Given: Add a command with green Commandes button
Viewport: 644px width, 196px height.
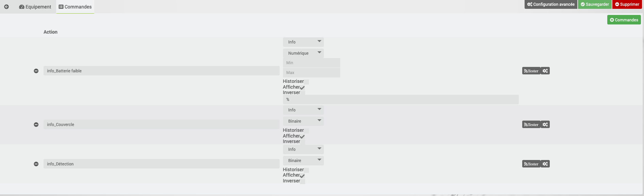Looking at the screenshot, I should (x=624, y=20).
